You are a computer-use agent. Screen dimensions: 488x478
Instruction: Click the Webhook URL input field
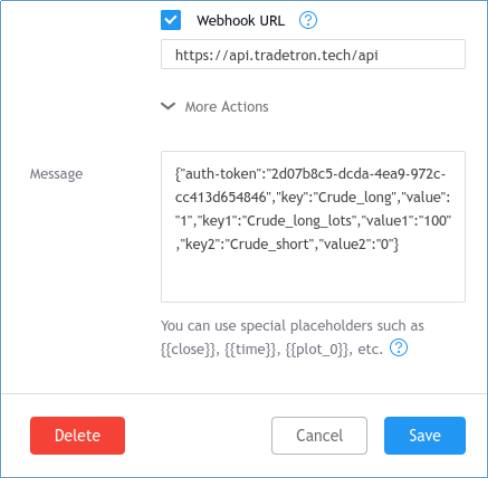tap(313, 54)
